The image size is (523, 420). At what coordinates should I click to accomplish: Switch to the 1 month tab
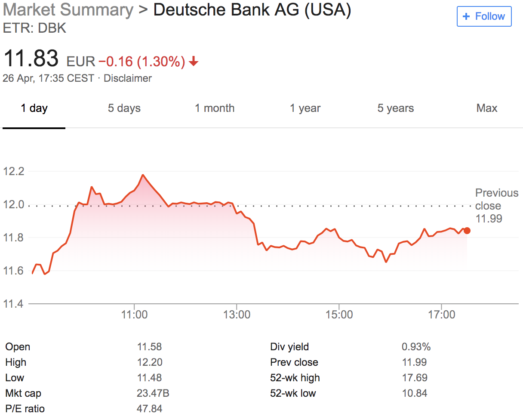(215, 108)
